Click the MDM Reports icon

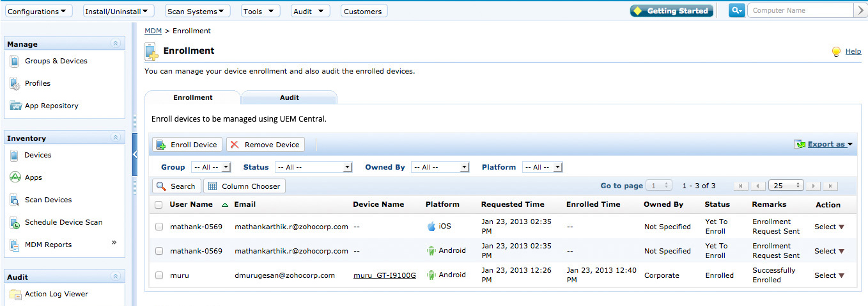[15, 245]
